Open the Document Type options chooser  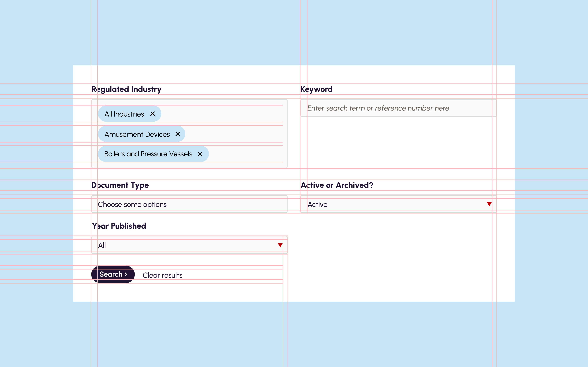(189, 204)
